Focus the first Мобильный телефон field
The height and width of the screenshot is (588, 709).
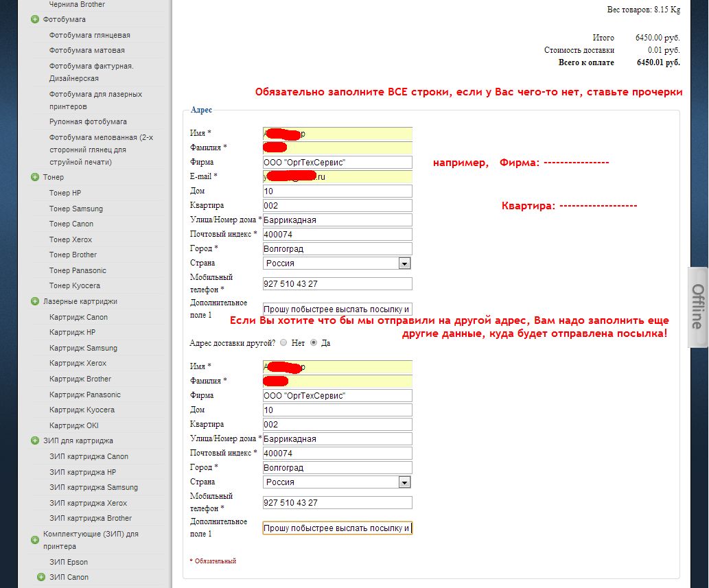click(x=337, y=283)
